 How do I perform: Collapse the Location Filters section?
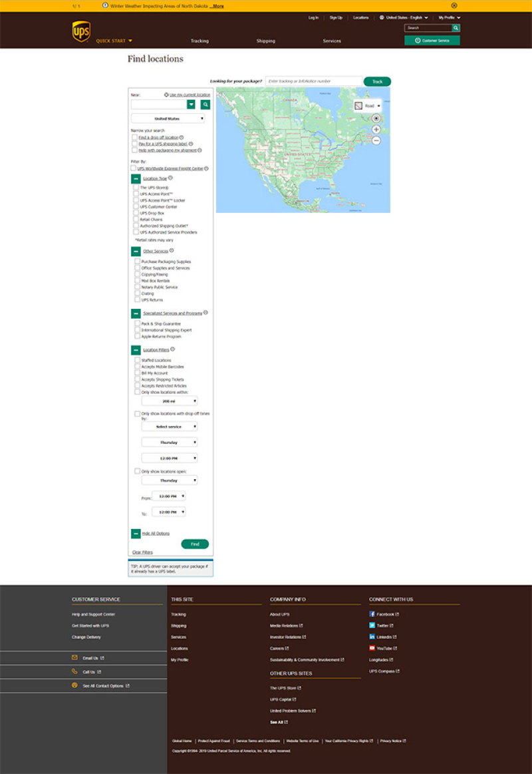click(x=136, y=350)
